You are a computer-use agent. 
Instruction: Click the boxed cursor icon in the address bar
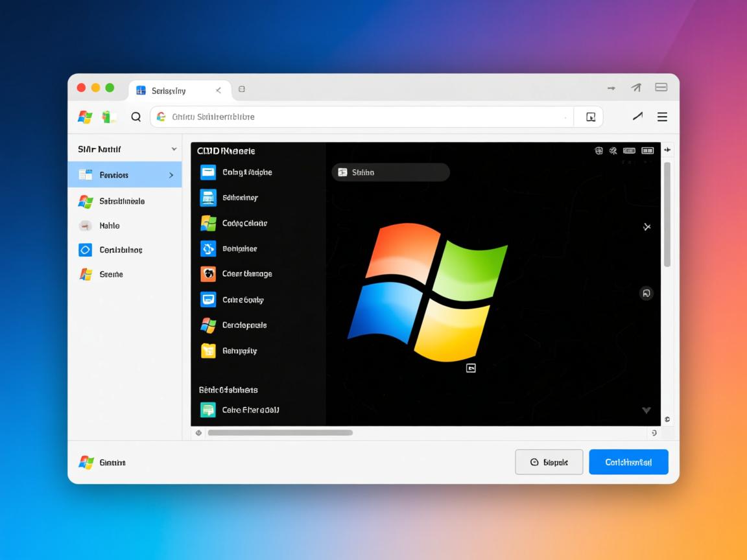pyautogui.click(x=590, y=117)
